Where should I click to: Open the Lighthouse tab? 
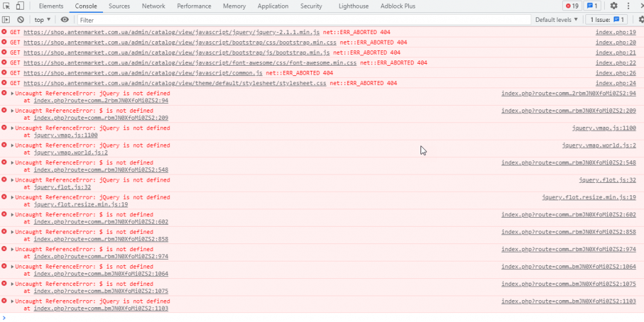(x=353, y=6)
